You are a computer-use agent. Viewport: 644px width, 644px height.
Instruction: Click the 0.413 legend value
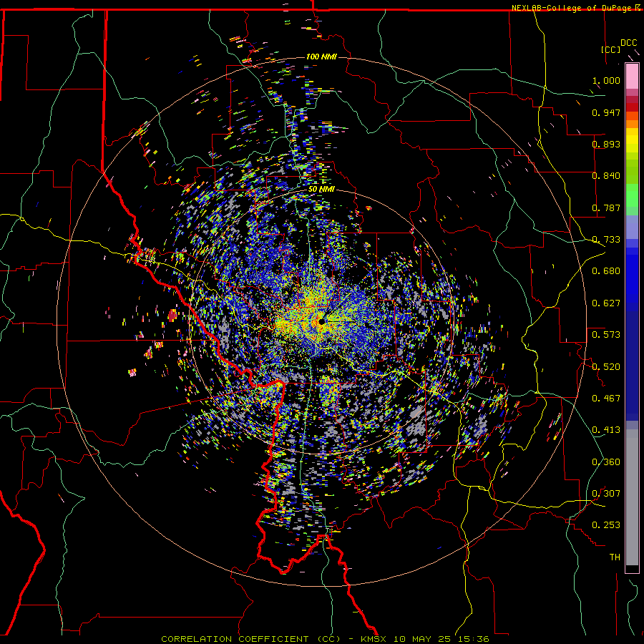click(606, 430)
